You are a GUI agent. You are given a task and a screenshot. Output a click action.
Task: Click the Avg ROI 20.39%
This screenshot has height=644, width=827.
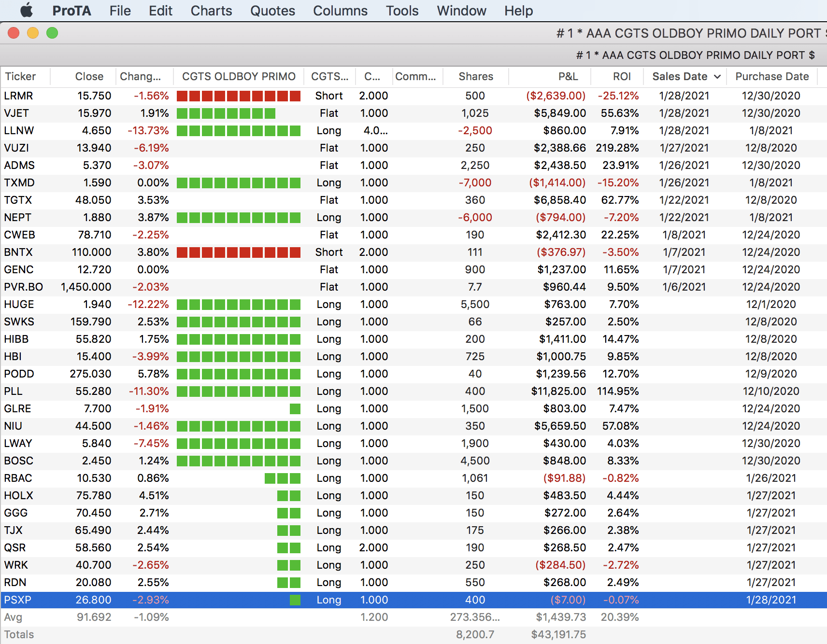pos(620,617)
